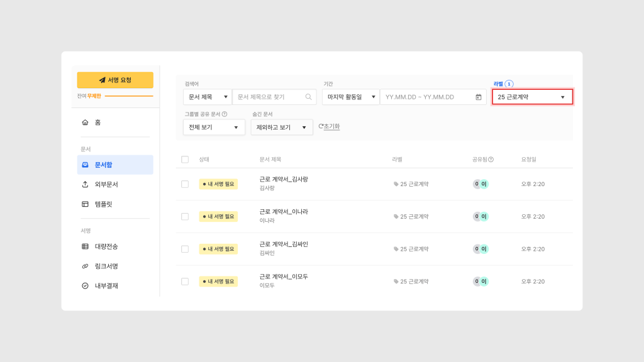Open the calendar icon in date range field

click(x=478, y=97)
